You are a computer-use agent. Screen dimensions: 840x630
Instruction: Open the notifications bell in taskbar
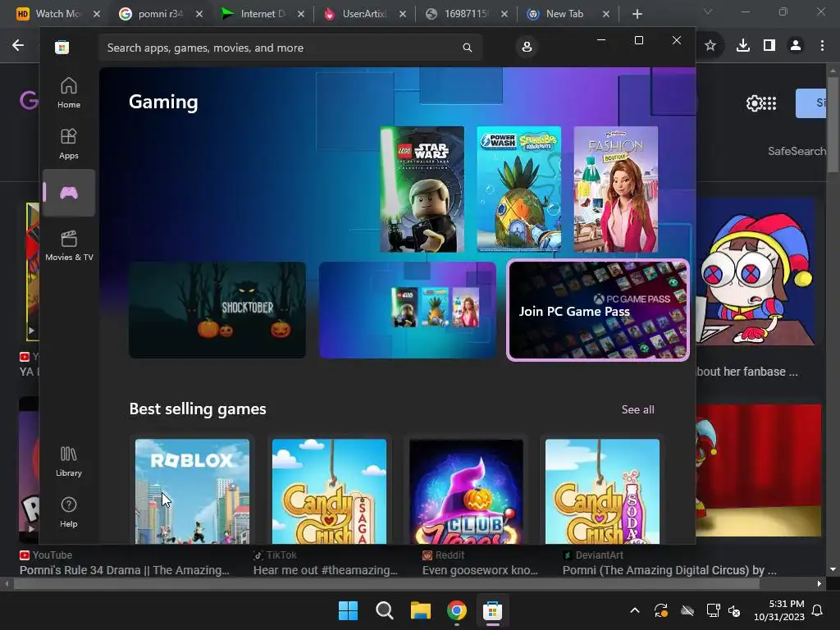[818, 610]
